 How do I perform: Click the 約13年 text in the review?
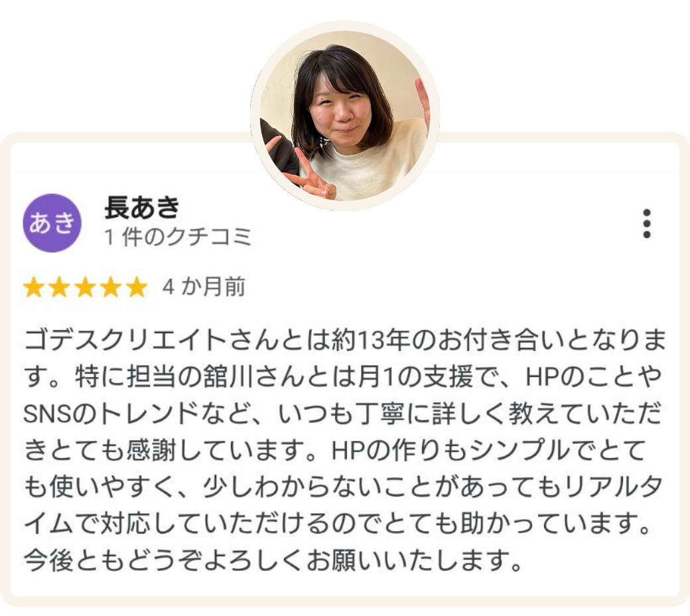371,339
